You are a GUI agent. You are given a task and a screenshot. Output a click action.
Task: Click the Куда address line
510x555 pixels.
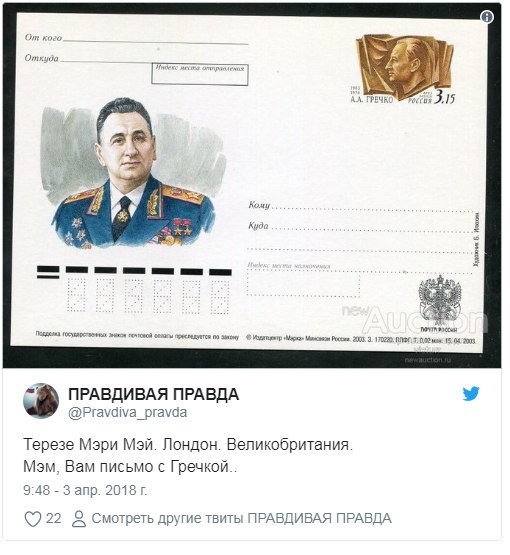click(361, 227)
